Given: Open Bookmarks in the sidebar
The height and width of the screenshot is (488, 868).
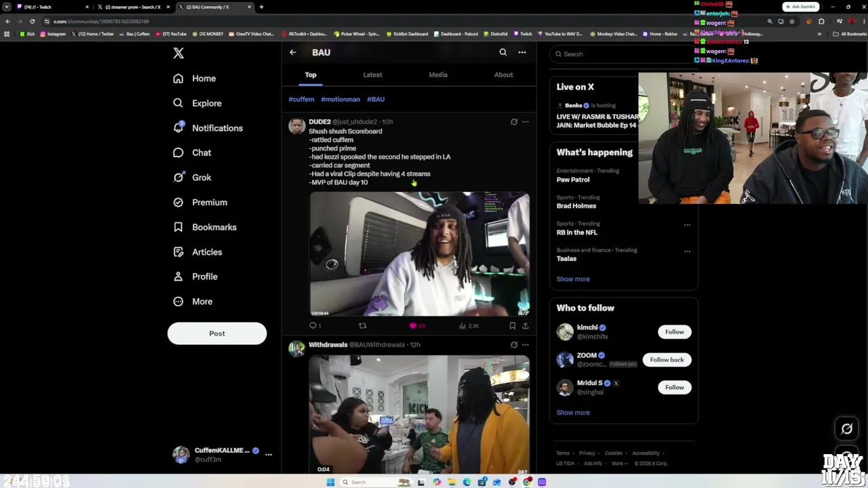Looking at the screenshot, I should pyautogui.click(x=205, y=227).
